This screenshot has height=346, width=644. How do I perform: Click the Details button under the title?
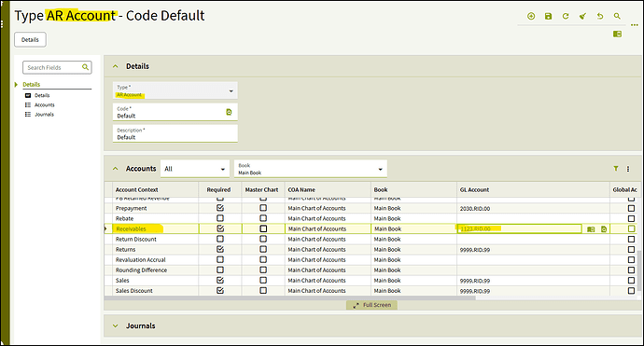pyautogui.click(x=30, y=40)
